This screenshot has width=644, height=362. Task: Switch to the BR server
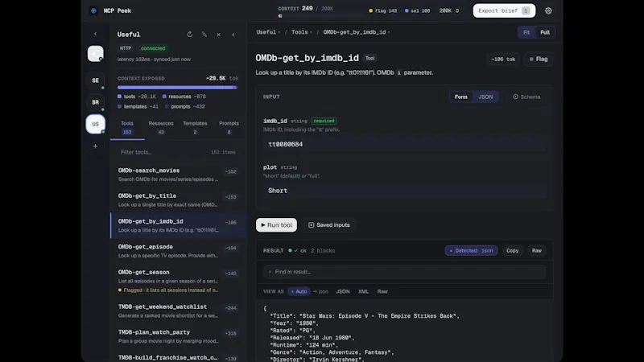pyautogui.click(x=95, y=102)
